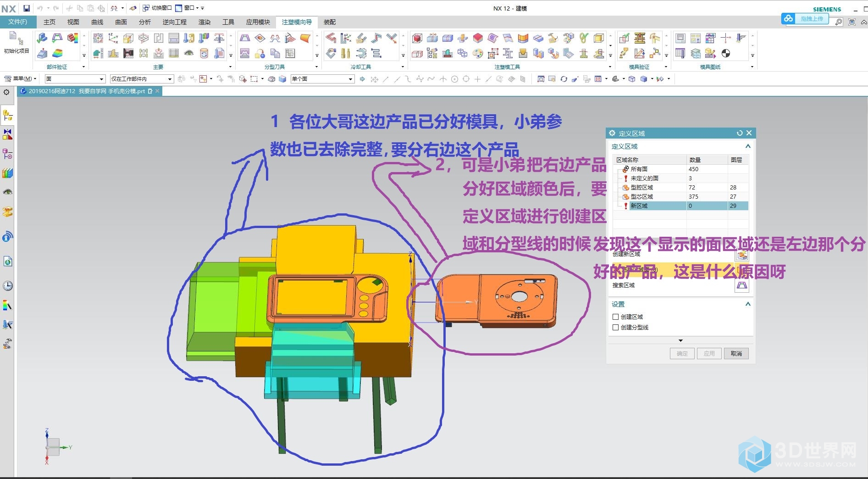868x479 pixels.
Task: Open the reuse library books icon on the left sidebar
Action: click(x=7, y=173)
